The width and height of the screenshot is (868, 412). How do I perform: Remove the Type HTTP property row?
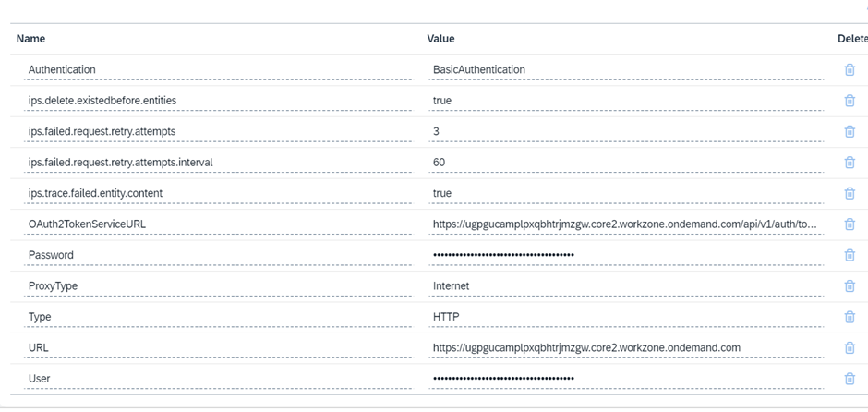click(x=849, y=317)
